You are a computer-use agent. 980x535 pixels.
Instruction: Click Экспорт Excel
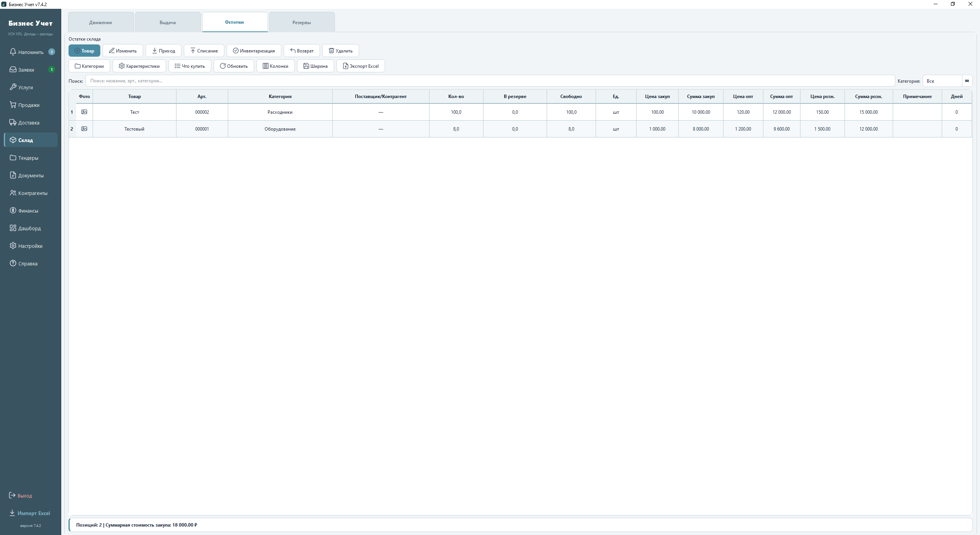point(361,66)
